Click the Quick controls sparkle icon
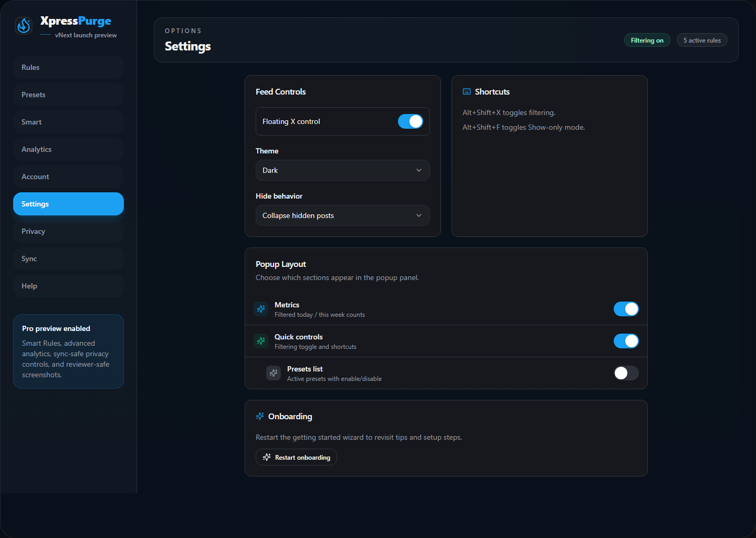 click(261, 341)
